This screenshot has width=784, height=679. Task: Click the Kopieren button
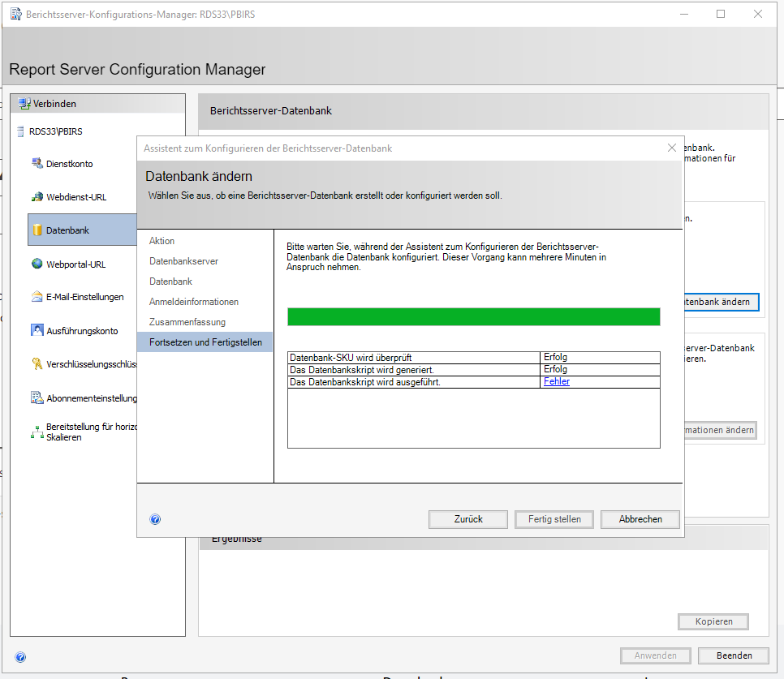tap(713, 621)
